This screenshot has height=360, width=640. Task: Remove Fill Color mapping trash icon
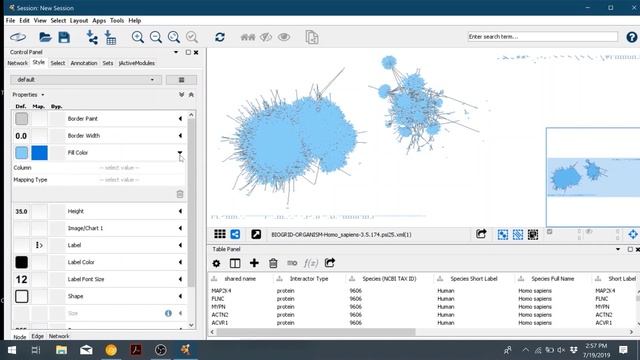[x=180, y=194]
